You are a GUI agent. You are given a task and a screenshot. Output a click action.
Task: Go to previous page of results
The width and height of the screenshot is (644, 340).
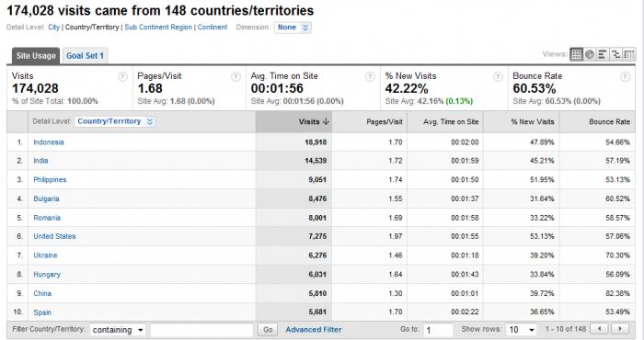click(x=600, y=329)
